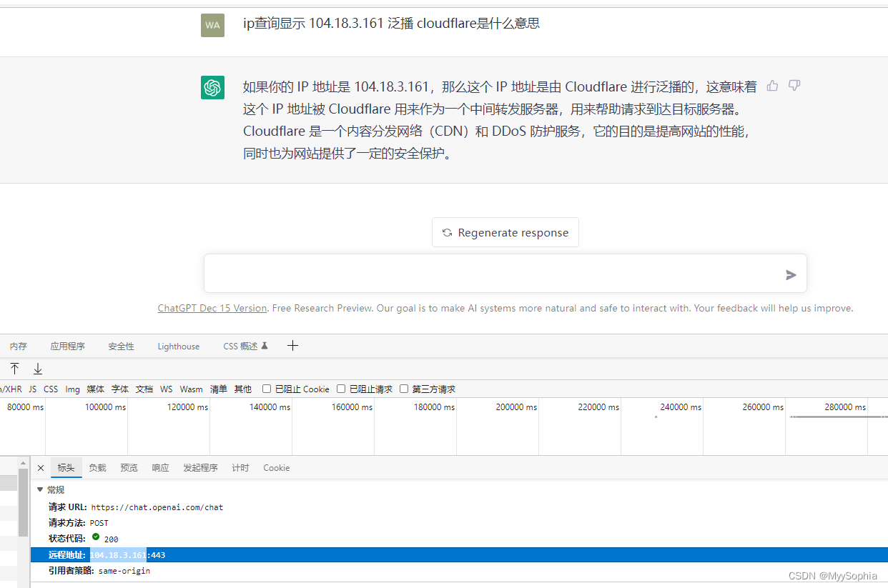This screenshot has height=588, width=888.
Task: Filter requests by Img type
Action: (x=72, y=389)
